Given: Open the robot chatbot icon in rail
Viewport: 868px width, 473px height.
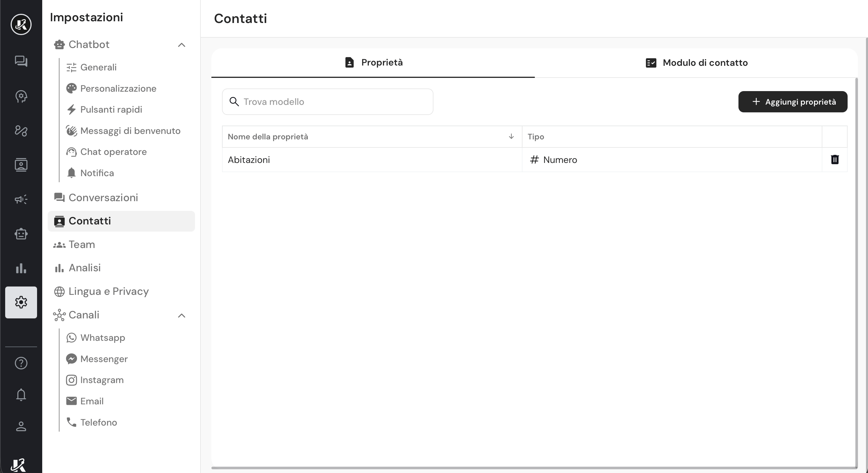Looking at the screenshot, I should pos(21,234).
